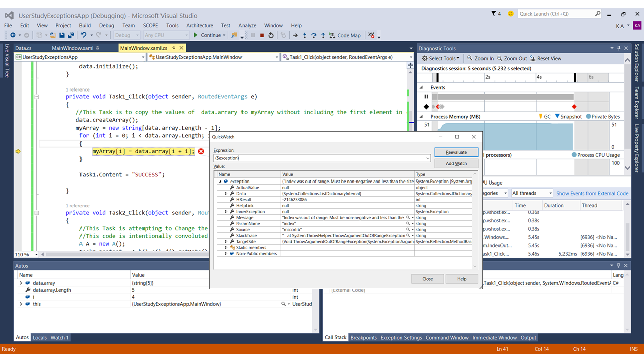Expand the Data row in QuickWatch
Screen dimensions: 644x362
click(226, 194)
